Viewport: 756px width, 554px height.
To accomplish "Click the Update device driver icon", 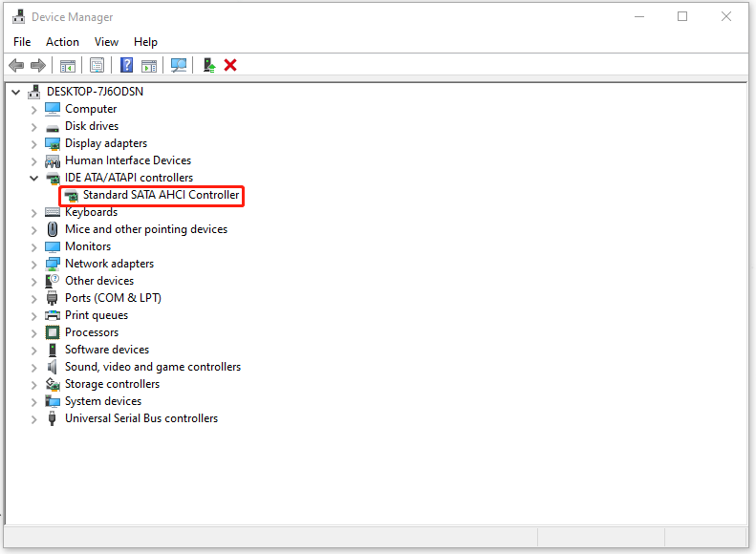I will pyautogui.click(x=208, y=65).
